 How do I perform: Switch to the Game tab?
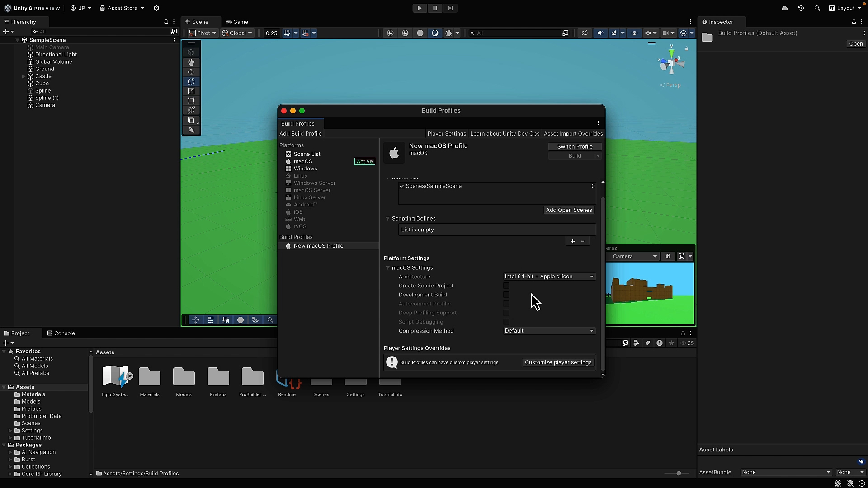(237, 22)
